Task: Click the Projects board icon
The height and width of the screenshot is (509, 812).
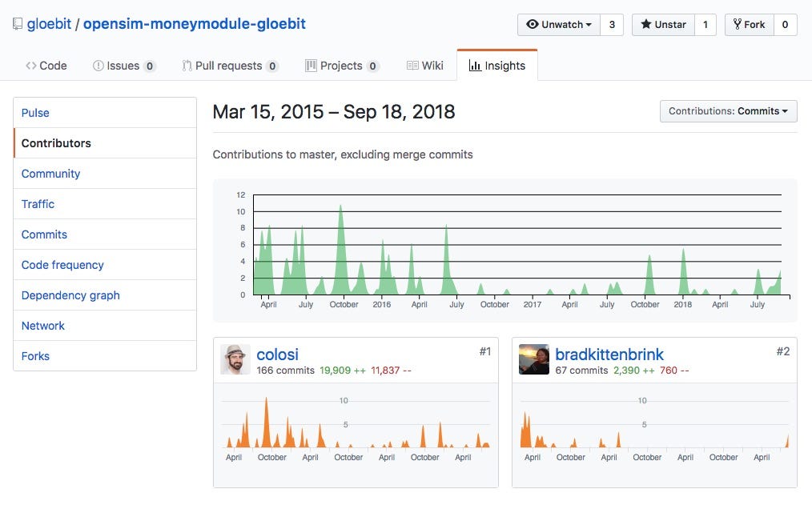Action: click(311, 66)
